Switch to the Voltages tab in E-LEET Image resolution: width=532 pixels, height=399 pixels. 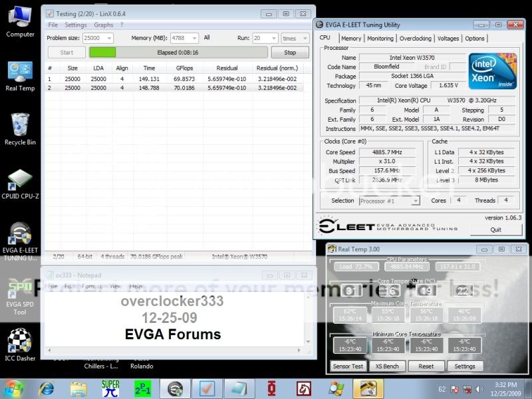tap(448, 39)
